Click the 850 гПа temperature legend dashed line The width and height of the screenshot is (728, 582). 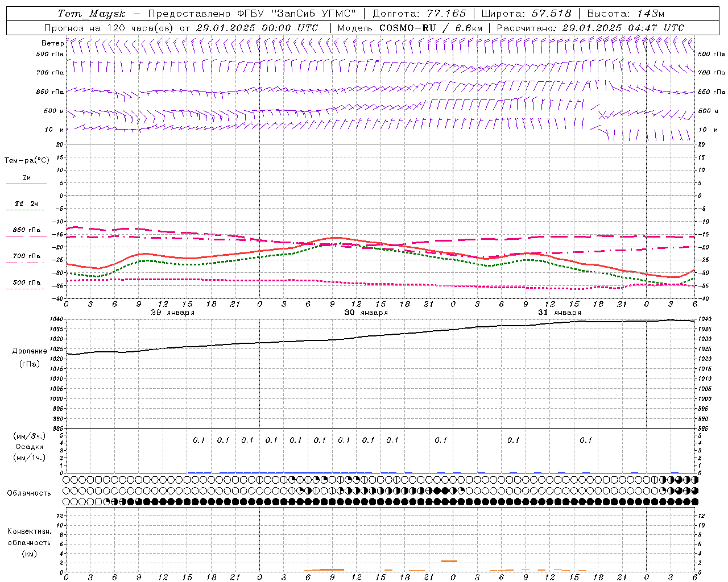click(x=26, y=236)
